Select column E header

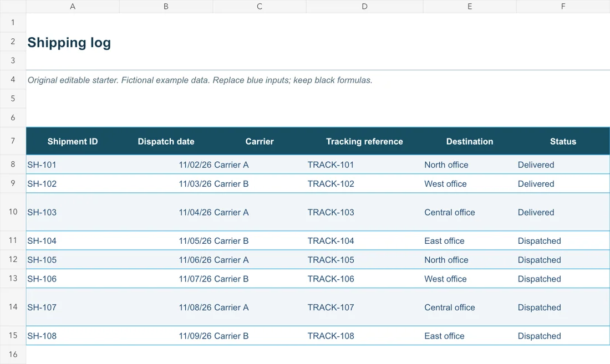(x=470, y=6)
